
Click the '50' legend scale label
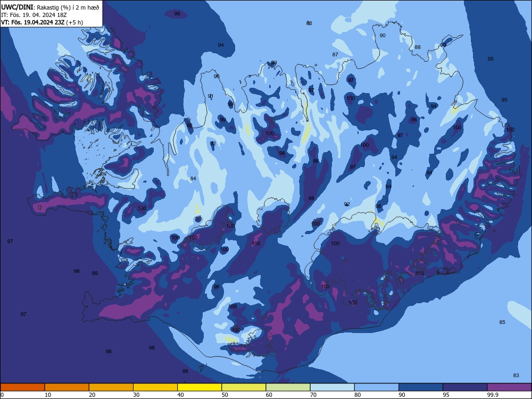click(x=225, y=395)
